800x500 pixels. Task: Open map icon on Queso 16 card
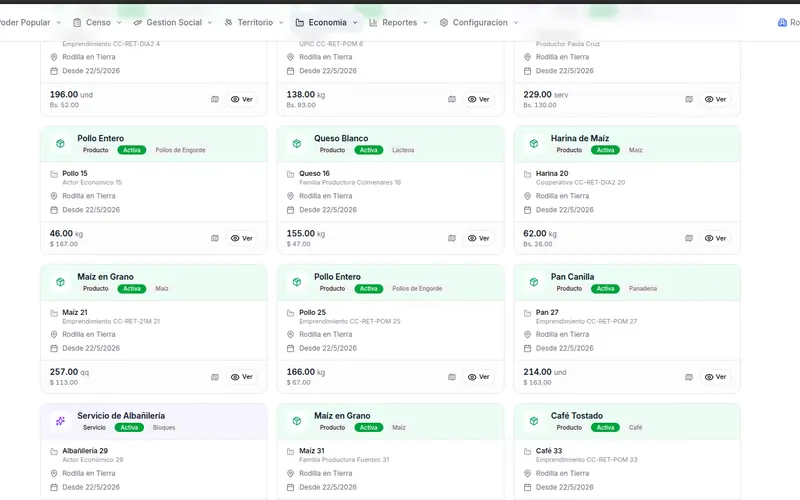tap(452, 238)
